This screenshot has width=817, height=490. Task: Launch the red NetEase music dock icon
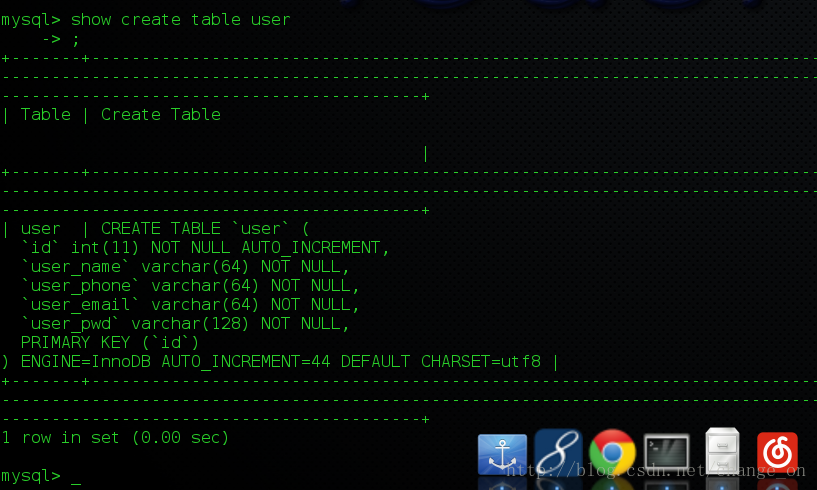click(x=777, y=452)
